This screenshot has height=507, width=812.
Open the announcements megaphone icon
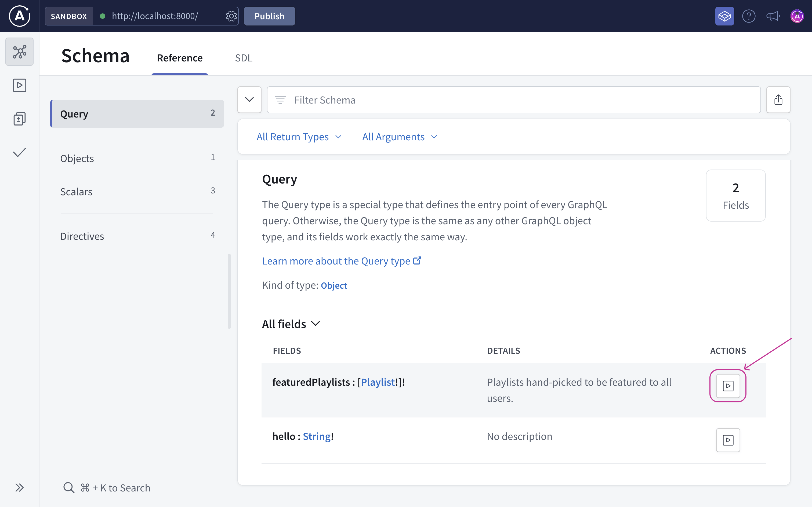click(x=773, y=16)
